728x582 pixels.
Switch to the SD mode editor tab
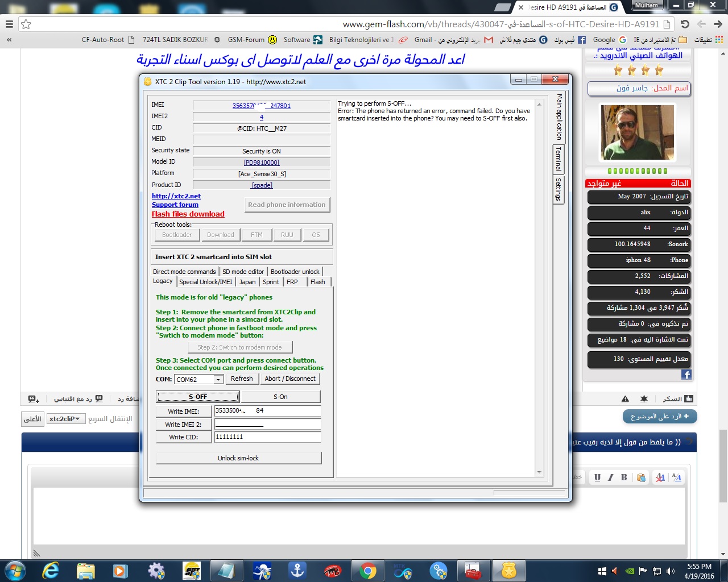tap(243, 272)
